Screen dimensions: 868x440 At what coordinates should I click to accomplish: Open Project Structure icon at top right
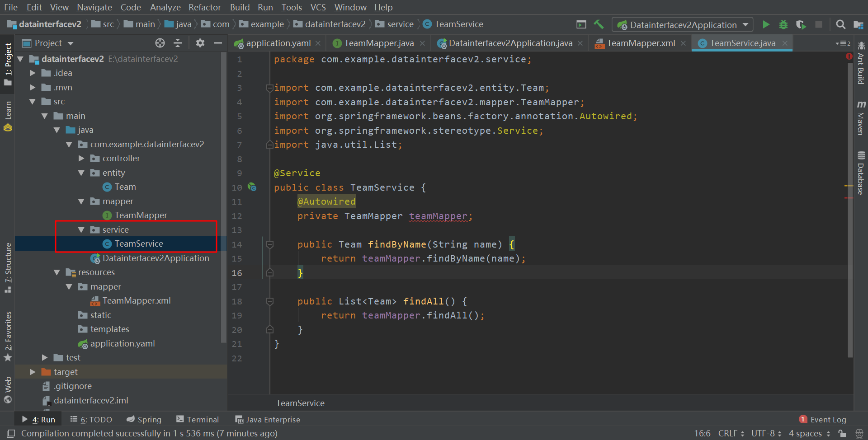coord(858,24)
